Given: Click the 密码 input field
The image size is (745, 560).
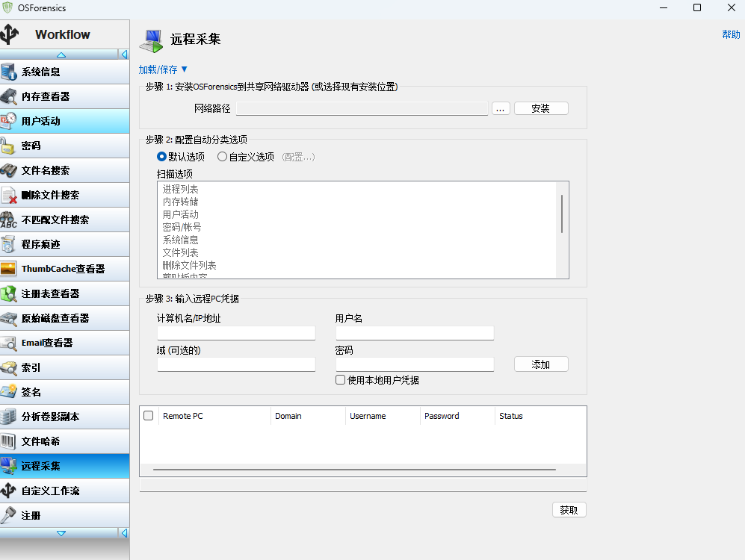Looking at the screenshot, I should point(415,364).
